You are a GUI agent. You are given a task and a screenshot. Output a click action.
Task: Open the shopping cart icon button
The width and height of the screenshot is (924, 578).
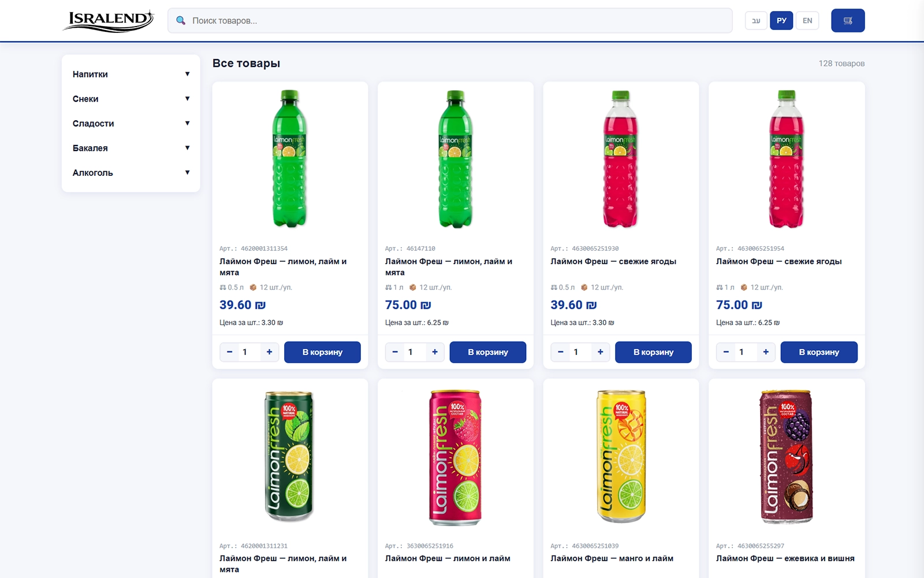click(848, 21)
